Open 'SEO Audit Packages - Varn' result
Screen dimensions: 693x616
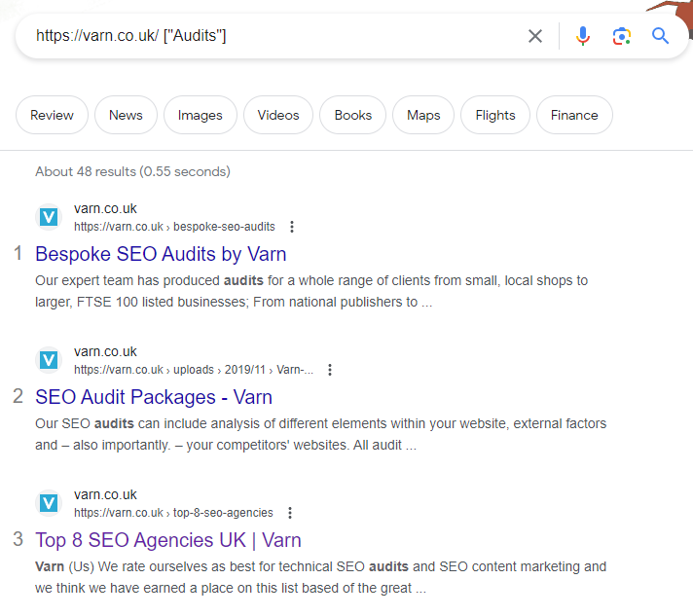(x=154, y=397)
